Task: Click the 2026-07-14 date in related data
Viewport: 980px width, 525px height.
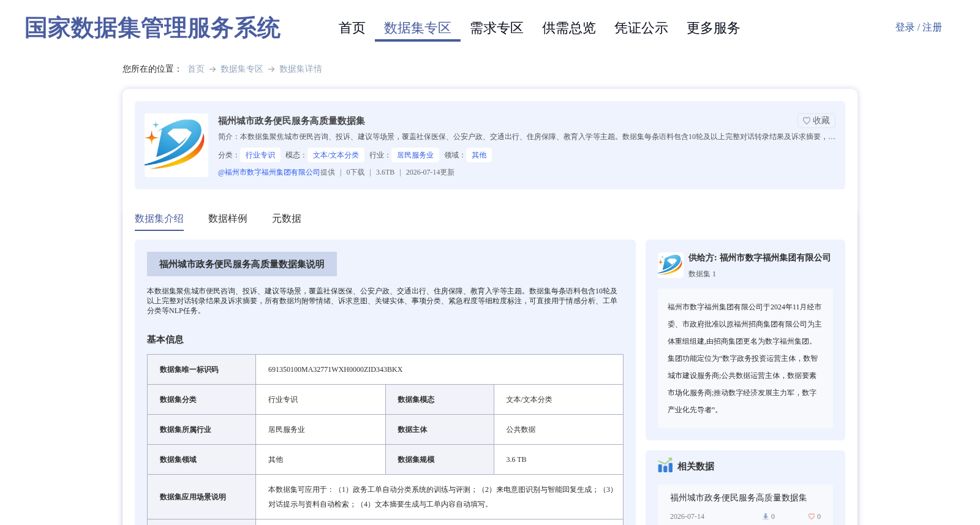Action: [x=687, y=516]
